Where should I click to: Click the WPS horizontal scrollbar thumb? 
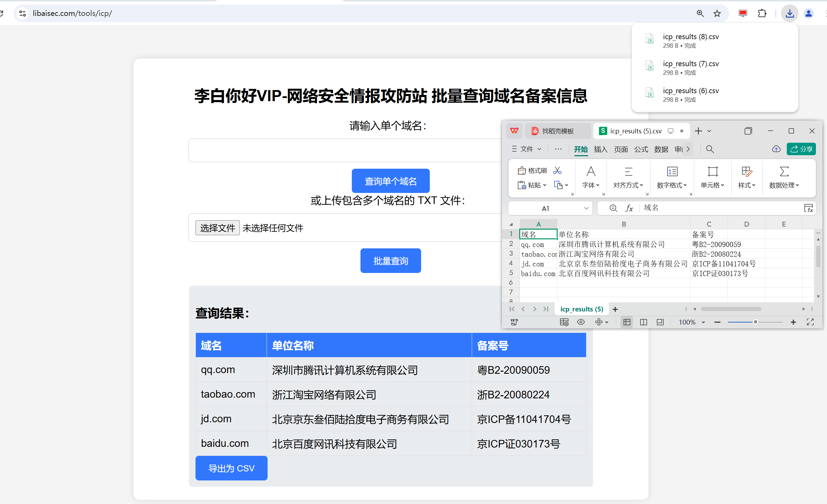tap(731, 309)
